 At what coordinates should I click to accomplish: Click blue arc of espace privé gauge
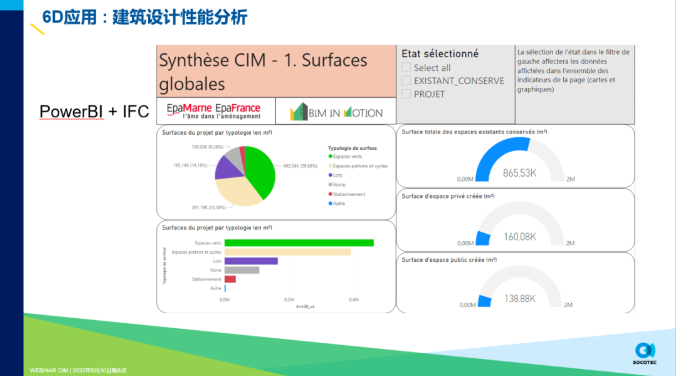tap(483, 239)
